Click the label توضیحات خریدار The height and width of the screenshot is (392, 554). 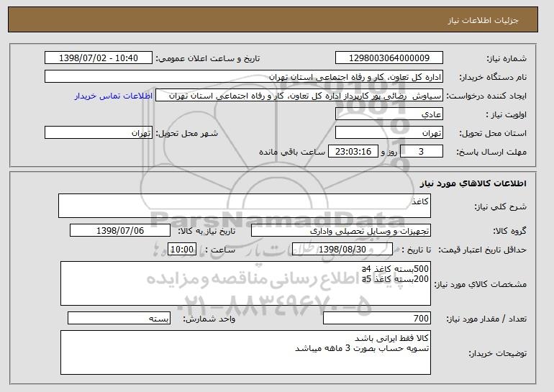click(497, 353)
